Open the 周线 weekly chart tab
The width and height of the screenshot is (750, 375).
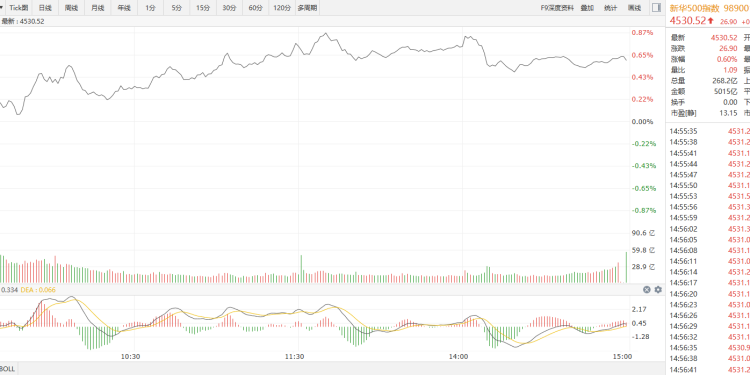point(71,8)
